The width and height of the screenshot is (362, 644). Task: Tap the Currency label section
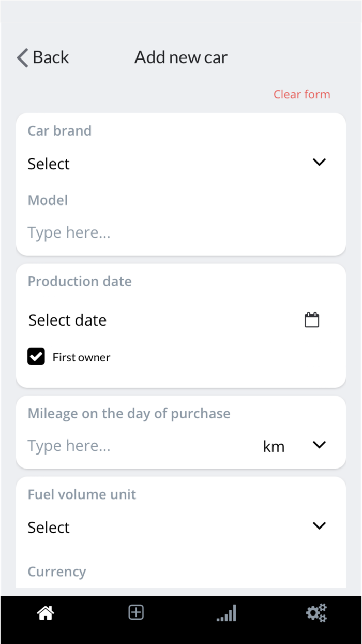pos(57,572)
